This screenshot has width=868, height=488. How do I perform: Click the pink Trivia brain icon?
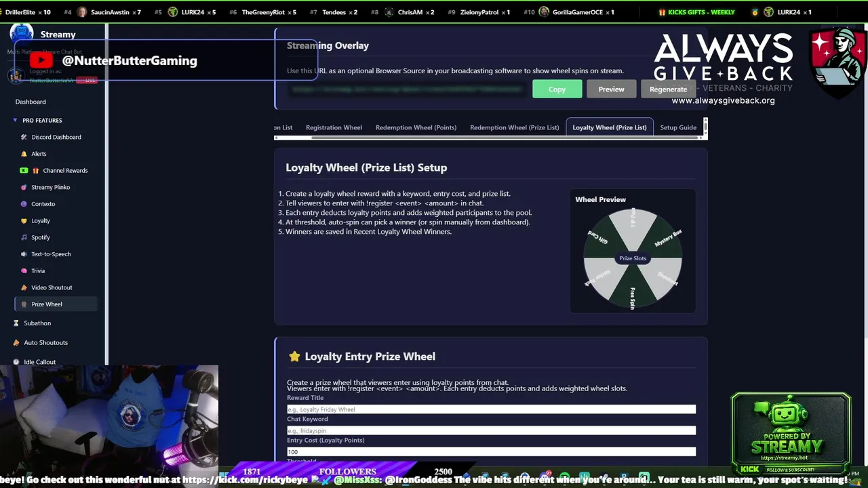(24, 271)
